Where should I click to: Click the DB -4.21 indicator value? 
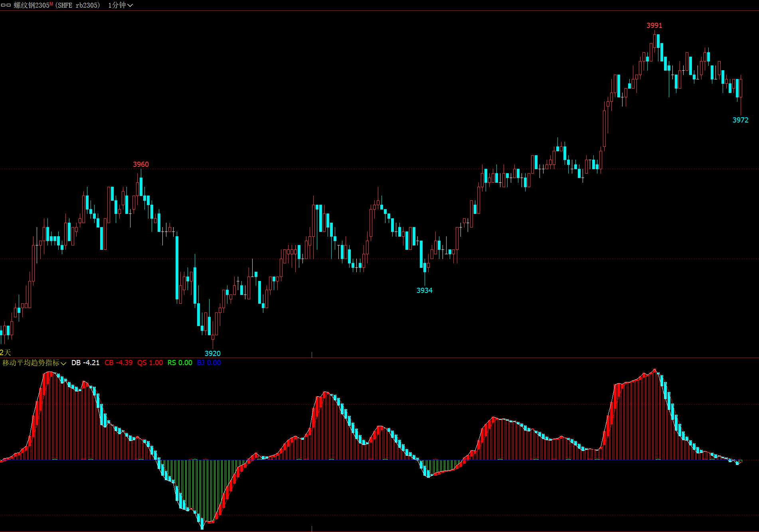click(x=85, y=363)
